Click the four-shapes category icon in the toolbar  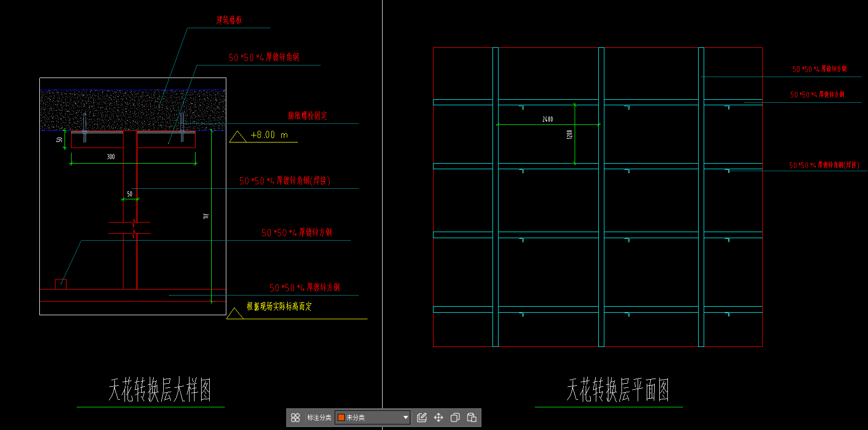(x=295, y=417)
